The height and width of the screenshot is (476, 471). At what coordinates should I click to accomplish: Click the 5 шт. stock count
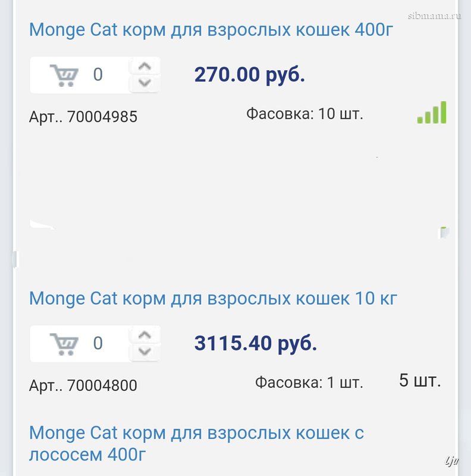click(420, 381)
